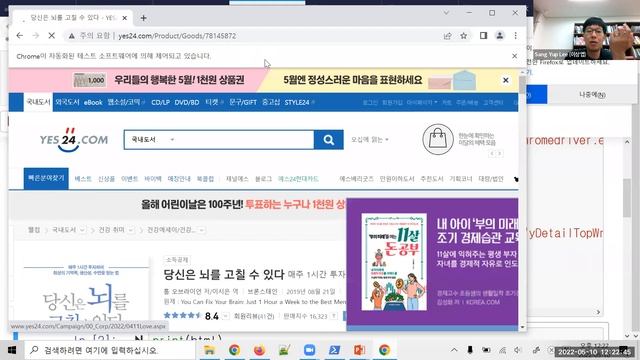Open the 이벤트 link
Image resolution: width=640 pixels, height=360 pixels.
[x=129, y=179]
